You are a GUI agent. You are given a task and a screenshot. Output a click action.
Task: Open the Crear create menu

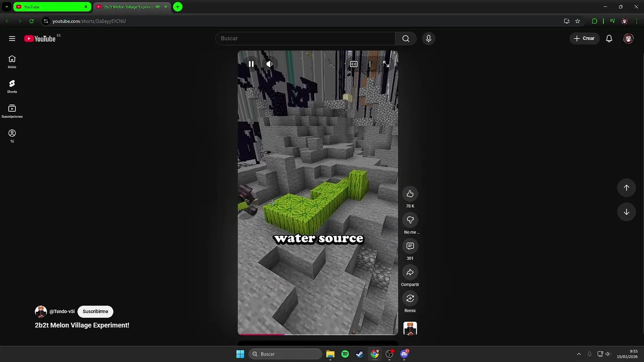coord(584,38)
